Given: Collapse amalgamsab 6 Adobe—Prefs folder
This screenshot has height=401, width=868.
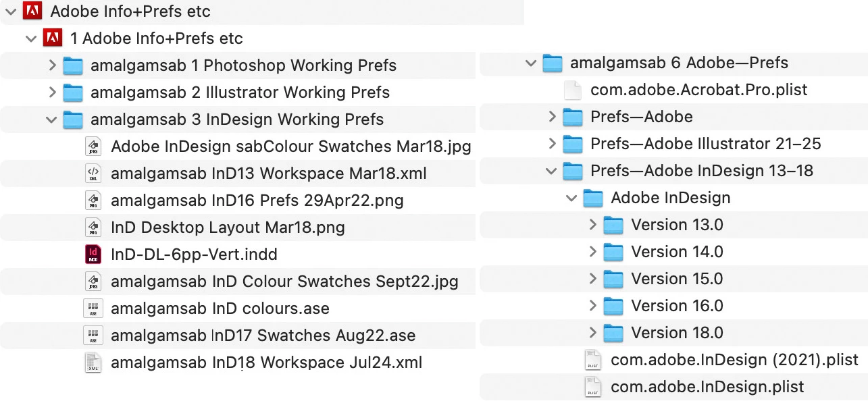Looking at the screenshot, I should click(531, 63).
